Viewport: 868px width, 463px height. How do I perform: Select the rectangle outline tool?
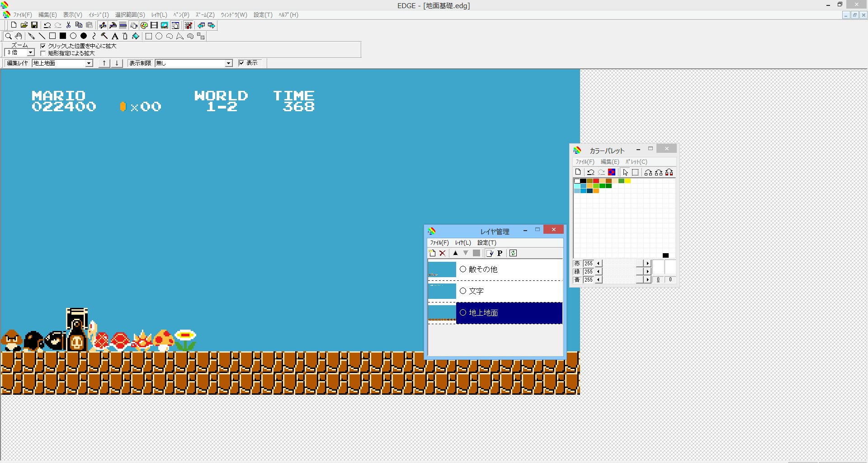tap(52, 36)
